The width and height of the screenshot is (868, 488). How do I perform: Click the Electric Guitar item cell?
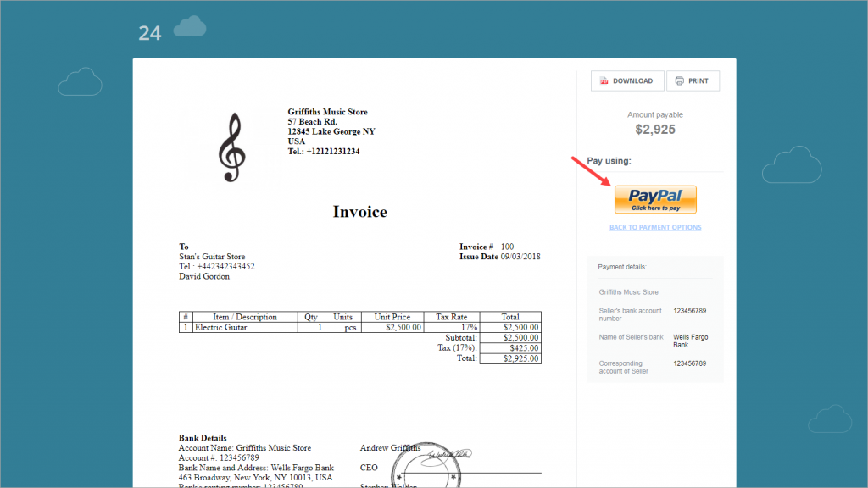(245, 328)
